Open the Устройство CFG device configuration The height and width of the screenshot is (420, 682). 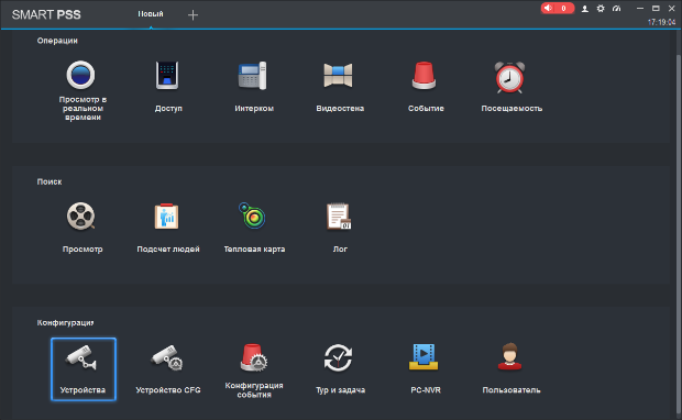coord(167,358)
